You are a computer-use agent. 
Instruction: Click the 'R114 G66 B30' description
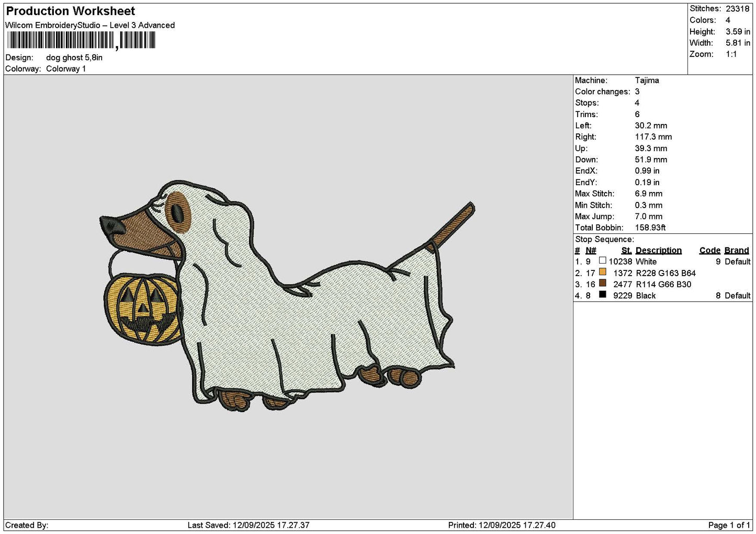[663, 285]
